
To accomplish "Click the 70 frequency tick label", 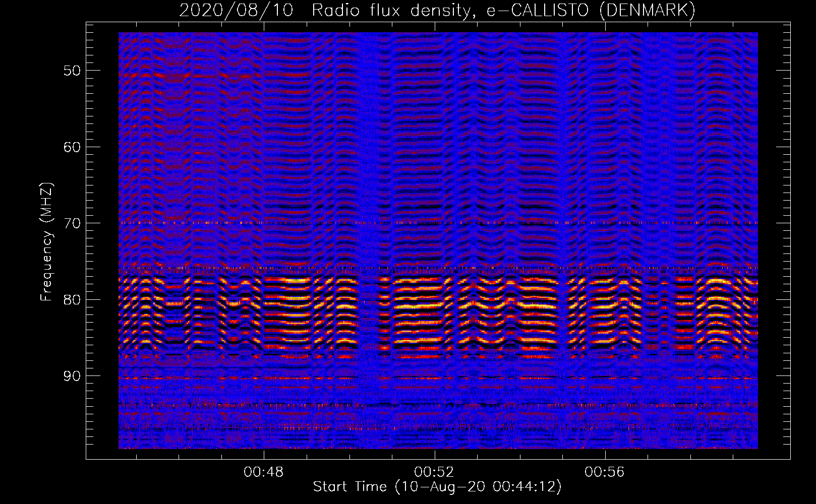I will pyautogui.click(x=72, y=223).
